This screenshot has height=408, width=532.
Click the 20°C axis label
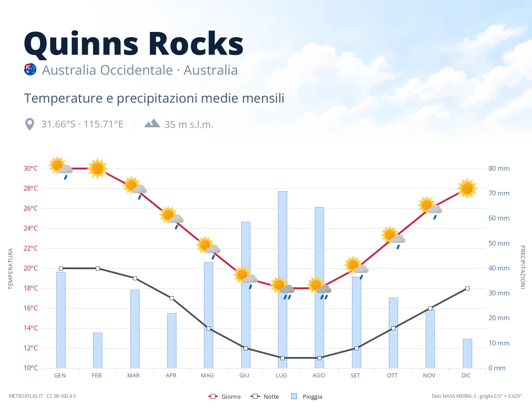coord(31,268)
